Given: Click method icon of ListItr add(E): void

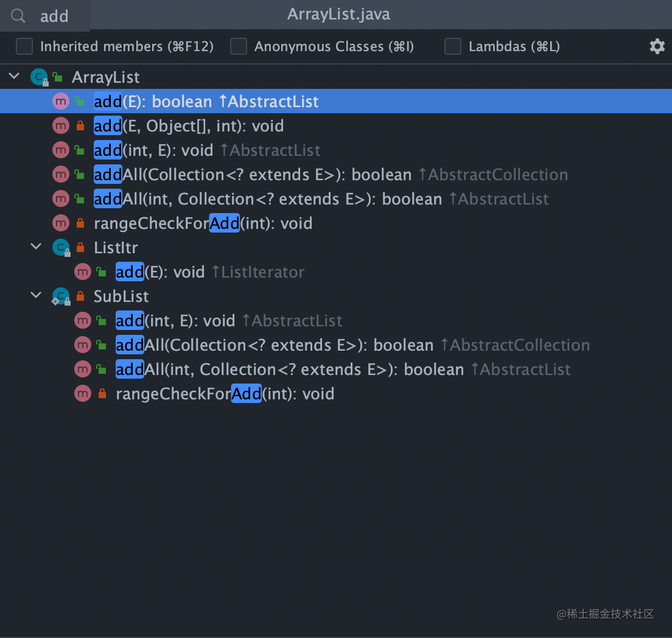Looking at the screenshot, I should tap(83, 272).
